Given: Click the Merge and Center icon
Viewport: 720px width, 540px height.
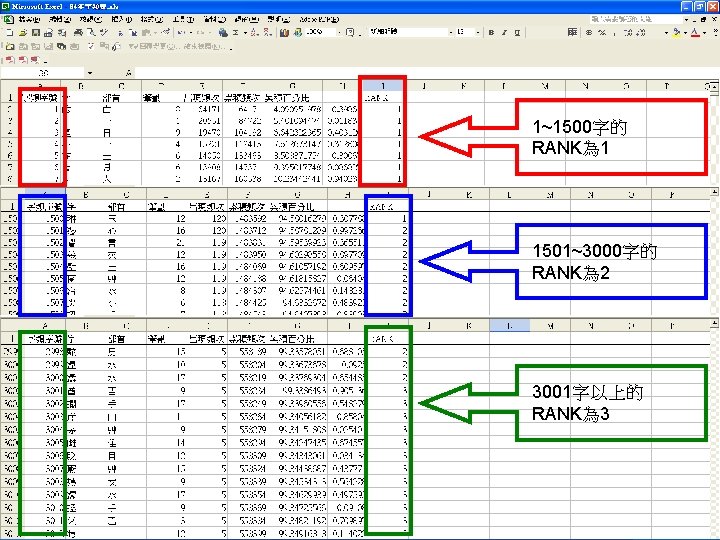Looking at the screenshot, I should pyautogui.click(x=572, y=32).
